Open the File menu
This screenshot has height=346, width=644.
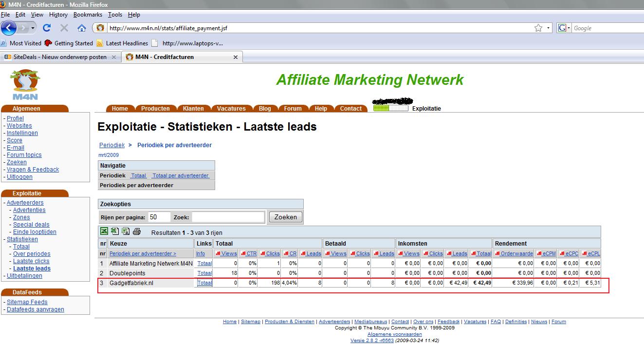click(5, 15)
